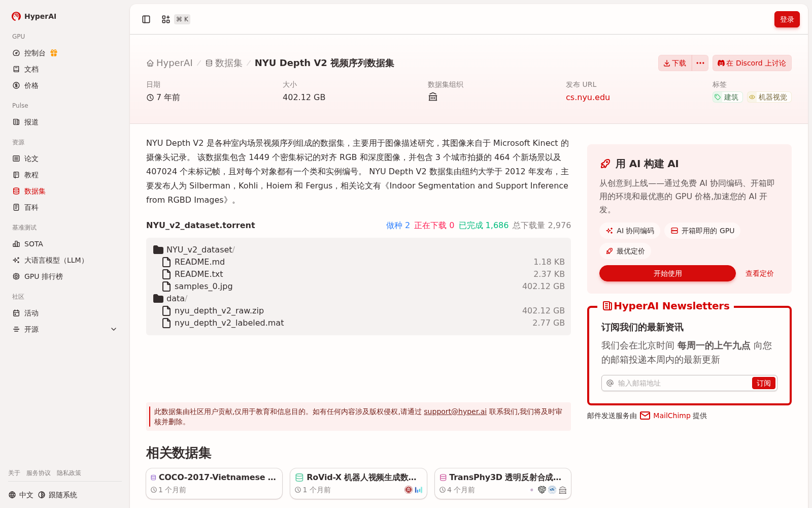The image size is (812, 508).
Task: Change language via 中文 selector
Action: click(x=21, y=495)
